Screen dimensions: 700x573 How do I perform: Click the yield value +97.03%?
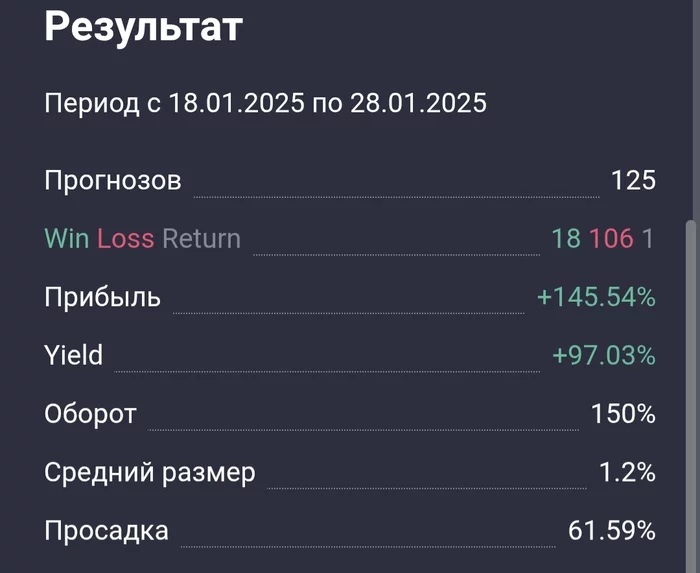click(604, 356)
